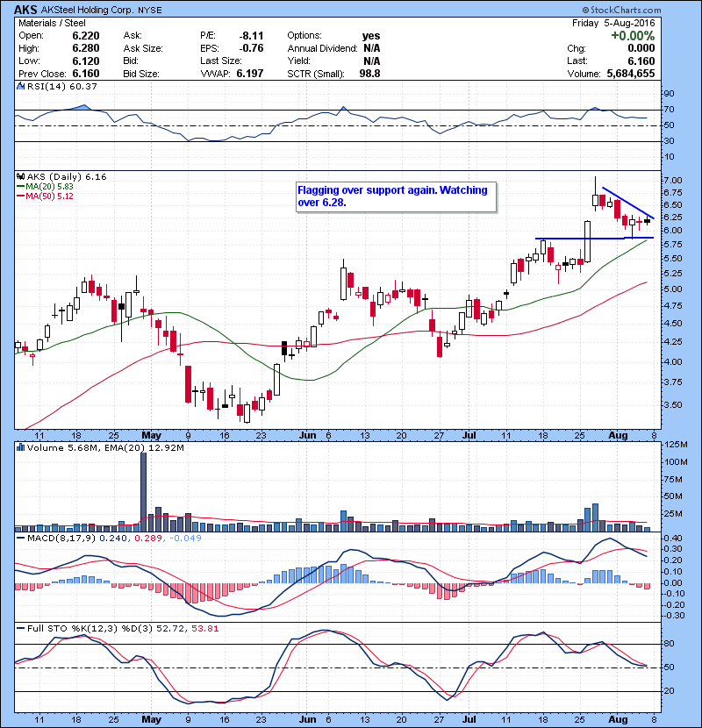
Task: Click the Bid Size label
Action: point(140,74)
